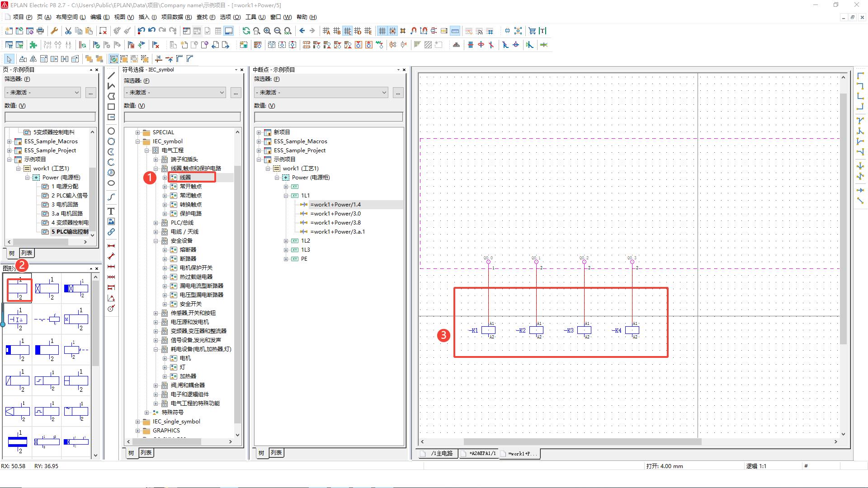Select the Grid C icon
This screenshot has width=868, height=488.
(x=347, y=31)
